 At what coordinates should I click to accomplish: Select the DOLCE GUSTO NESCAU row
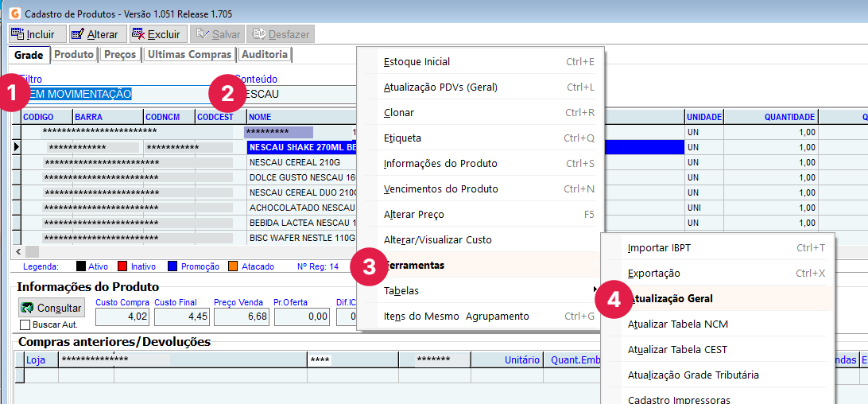coord(302,178)
